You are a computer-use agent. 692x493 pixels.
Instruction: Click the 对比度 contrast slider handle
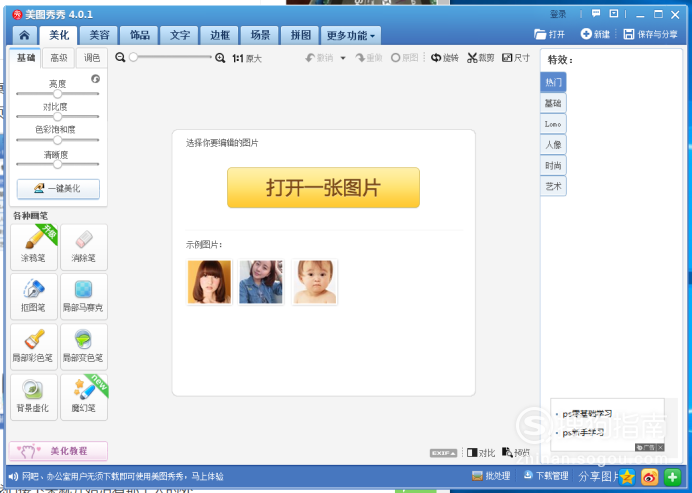(57, 117)
